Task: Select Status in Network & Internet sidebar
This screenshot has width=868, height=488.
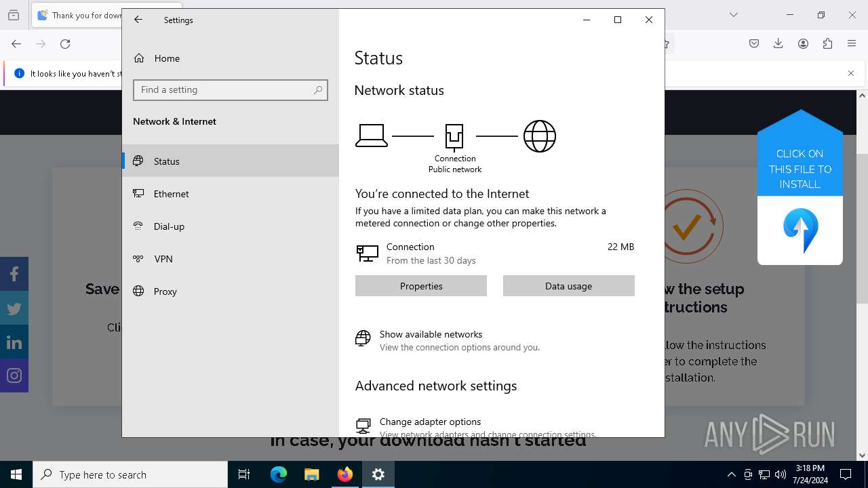Action: pyautogui.click(x=231, y=161)
